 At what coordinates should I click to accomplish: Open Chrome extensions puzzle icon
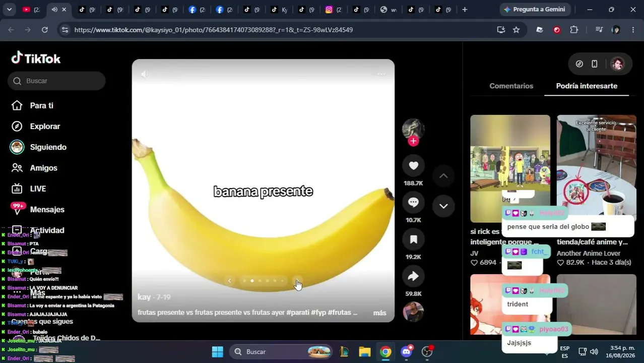[x=574, y=30]
